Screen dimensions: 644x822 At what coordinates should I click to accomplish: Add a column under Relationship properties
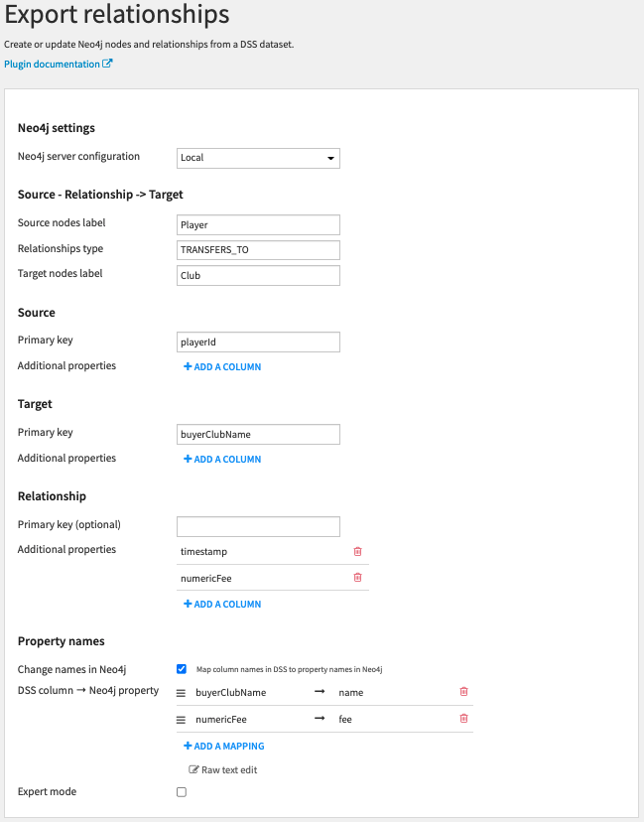222,605
